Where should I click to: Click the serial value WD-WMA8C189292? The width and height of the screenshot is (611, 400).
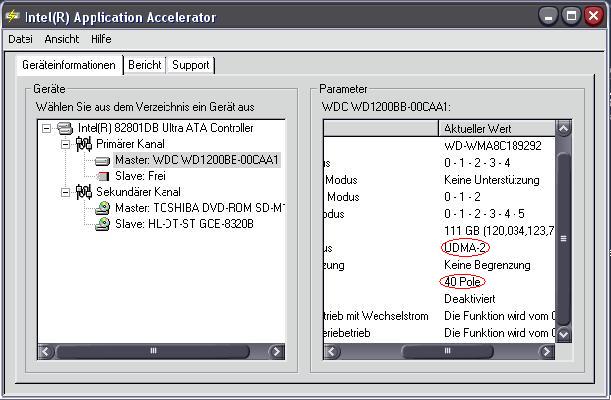pos(493,146)
